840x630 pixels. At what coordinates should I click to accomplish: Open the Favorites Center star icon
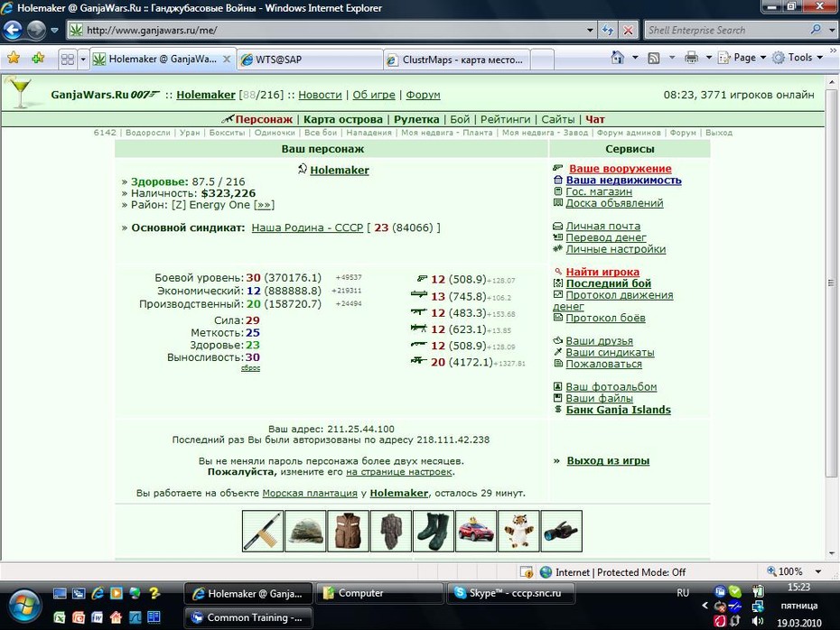coord(14,58)
